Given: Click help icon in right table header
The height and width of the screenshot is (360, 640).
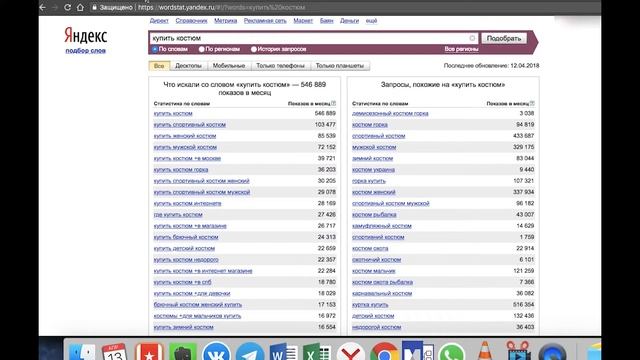Looking at the screenshot, I should pyautogui.click(x=532, y=103).
